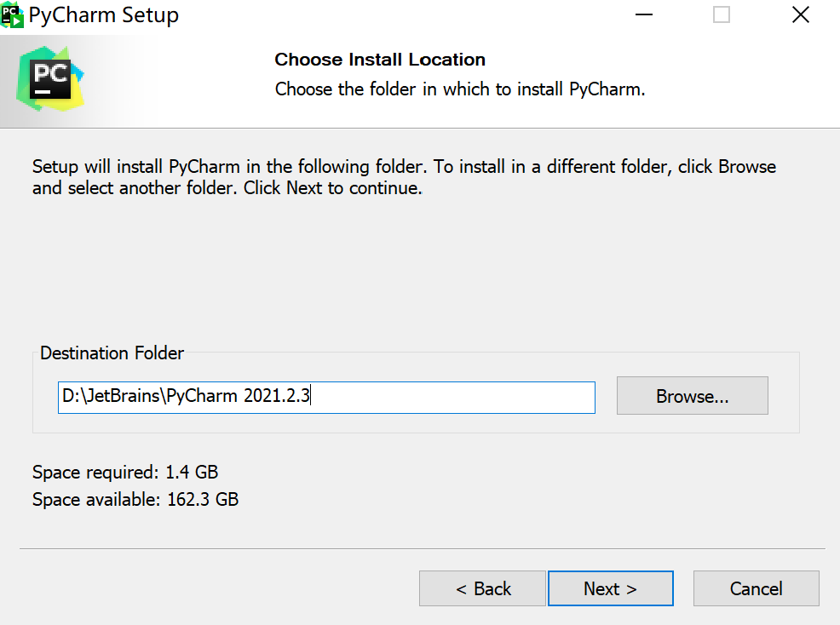840x625 pixels.
Task: Click the Choose Install Location heading
Action: (x=380, y=60)
